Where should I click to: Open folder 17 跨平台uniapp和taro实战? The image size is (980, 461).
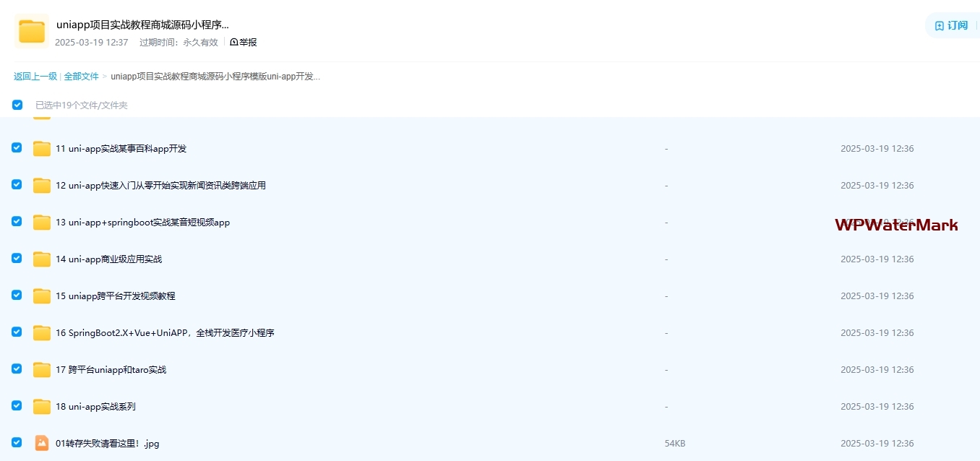coord(111,370)
